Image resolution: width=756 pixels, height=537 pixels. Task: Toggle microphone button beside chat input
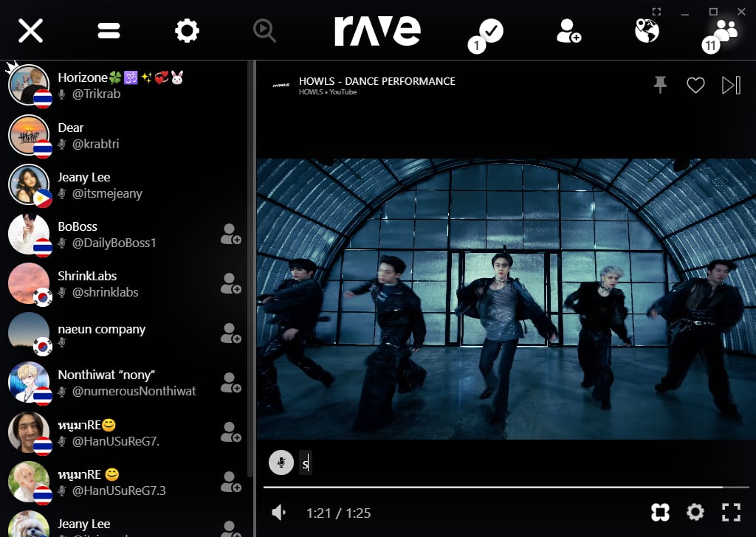point(281,462)
